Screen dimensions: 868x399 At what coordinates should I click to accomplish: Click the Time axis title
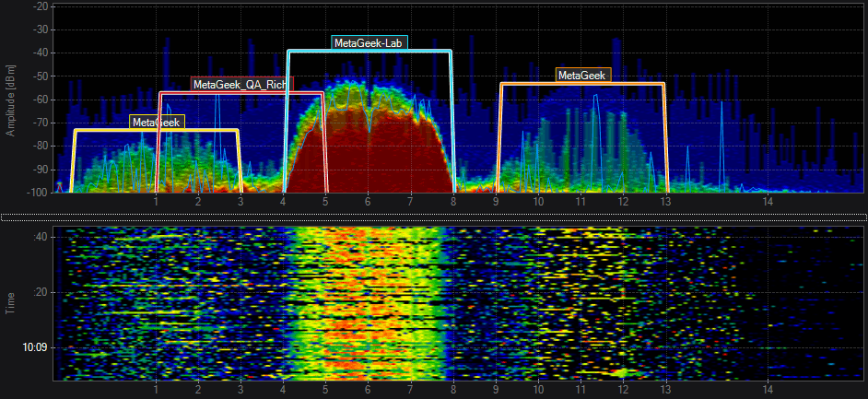coord(10,304)
